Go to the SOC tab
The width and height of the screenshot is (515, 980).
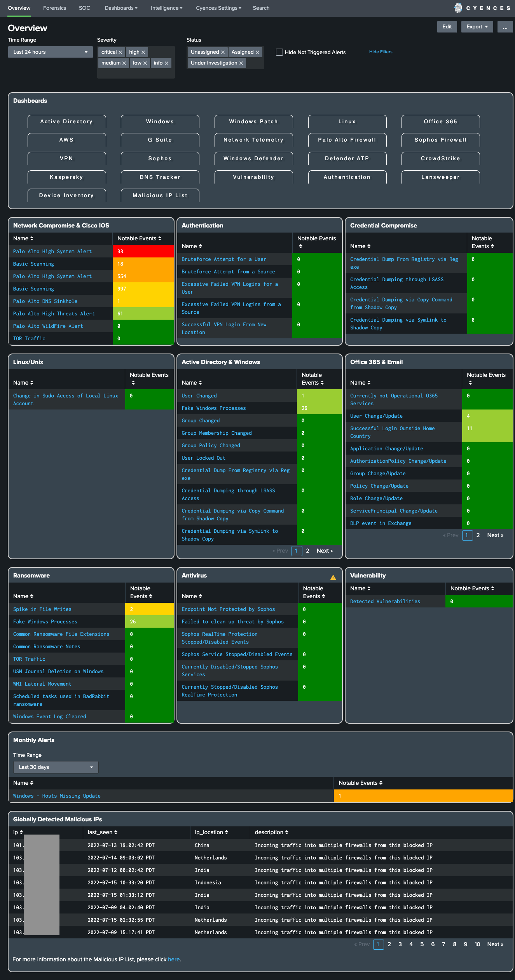coord(85,8)
